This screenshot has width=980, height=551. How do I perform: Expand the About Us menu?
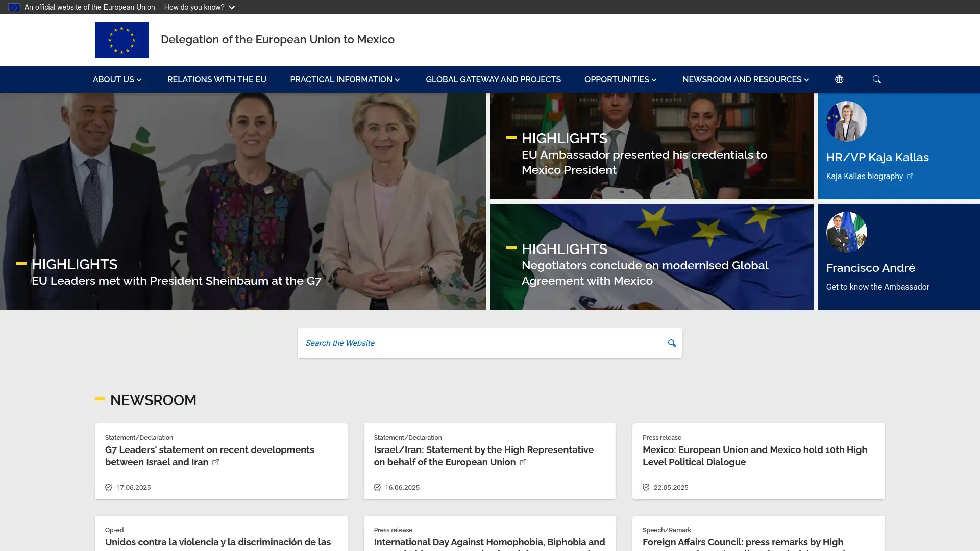pyautogui.click(x=117, y=79)
